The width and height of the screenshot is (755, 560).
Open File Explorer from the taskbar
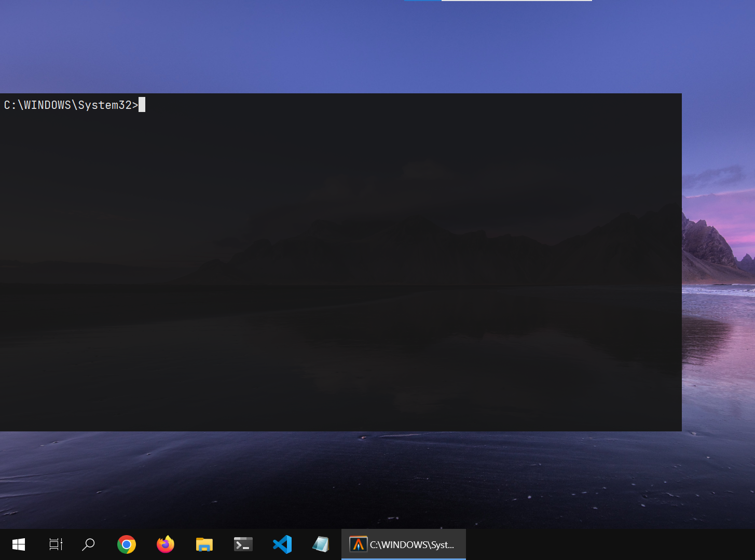pos(204,544)
